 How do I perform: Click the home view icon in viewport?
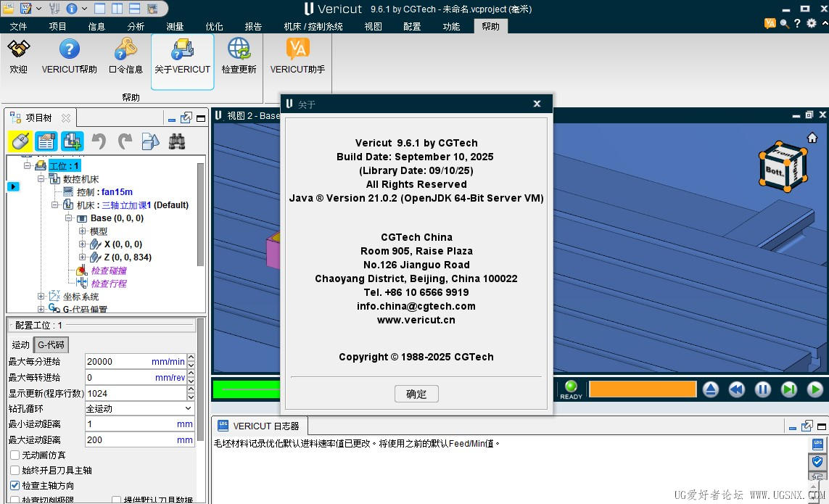pos(812,138)
